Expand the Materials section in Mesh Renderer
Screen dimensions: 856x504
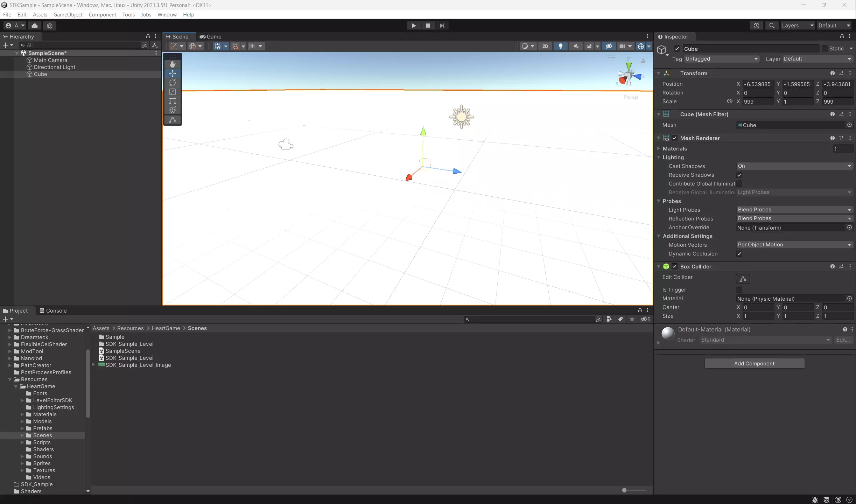pyautogui.click(x=659, y=148)
